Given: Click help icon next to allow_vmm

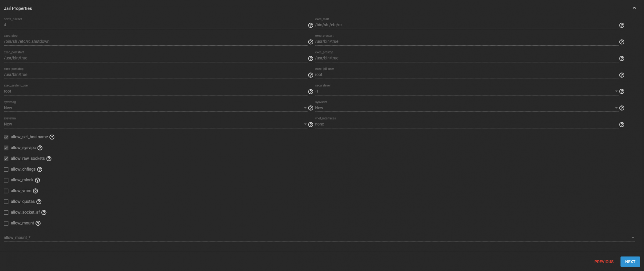Looking at the screenshot, I should 36,191.
